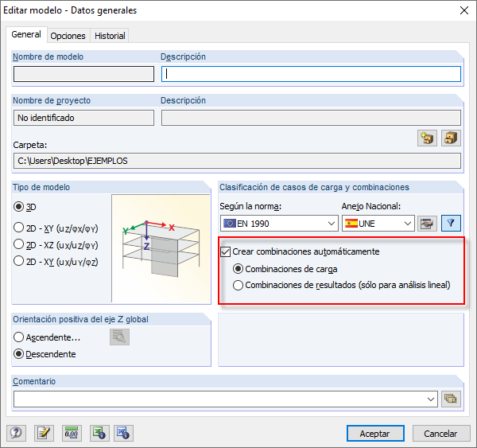The width and height of the screenshot is (477, 448).
Task: Toggle Crear combinaciones automáticamente checkbox
Action: click(x=225, y=252)
